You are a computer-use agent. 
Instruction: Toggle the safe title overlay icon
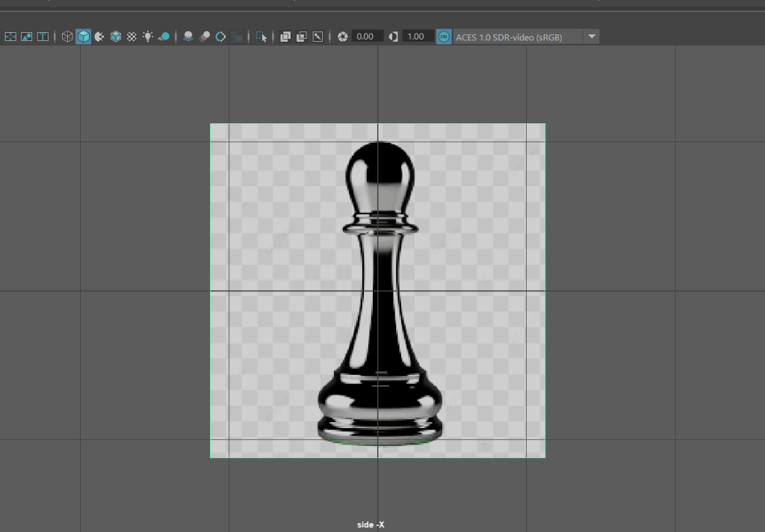(x=43, y=37)
